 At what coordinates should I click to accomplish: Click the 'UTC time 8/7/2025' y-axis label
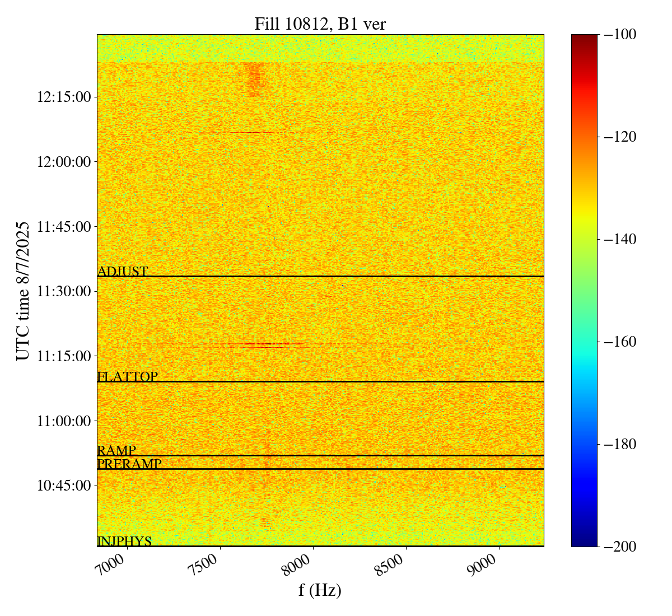coord(23,290)
